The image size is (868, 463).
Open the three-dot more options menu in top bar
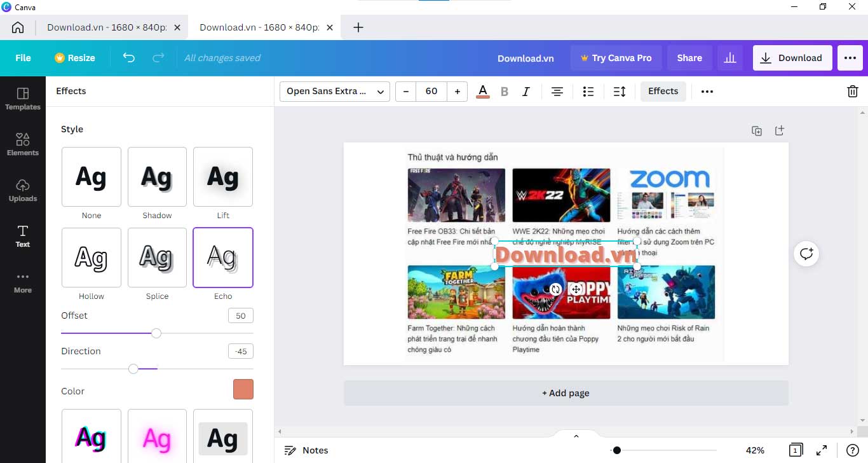[850, 58]
